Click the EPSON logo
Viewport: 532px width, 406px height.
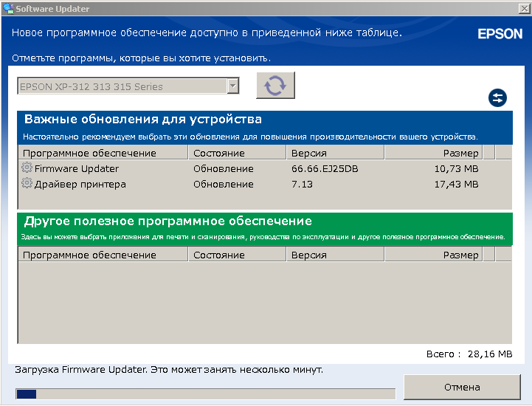tap(500, 34)
